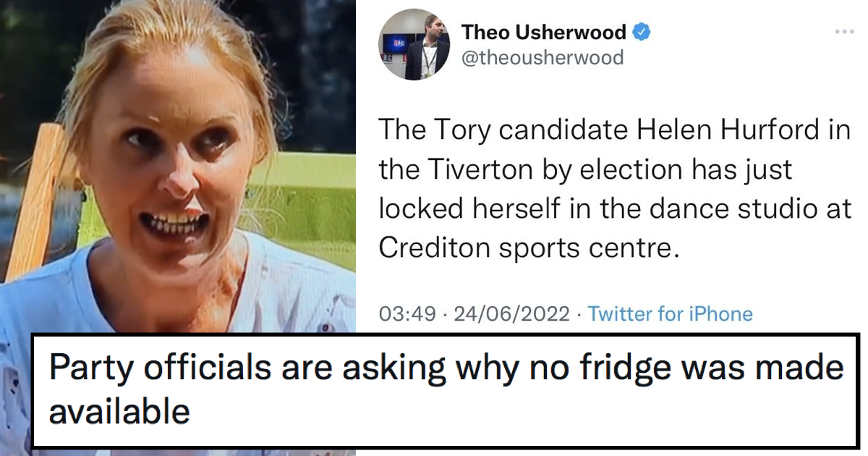The image size is (868, 456).
Task: Open the Twitter for iPhone source link
Action: (x=669, y=314)
